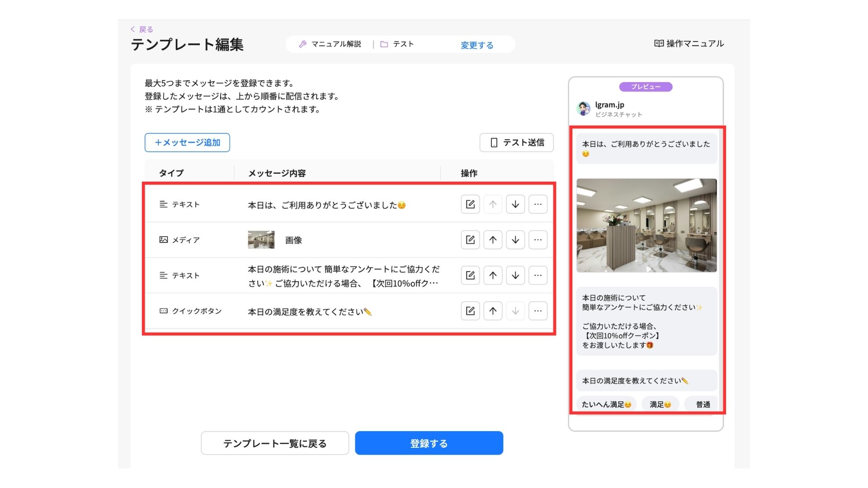
Task: Move first text message down
Action: pyautogui.click(x=515, y=204)
